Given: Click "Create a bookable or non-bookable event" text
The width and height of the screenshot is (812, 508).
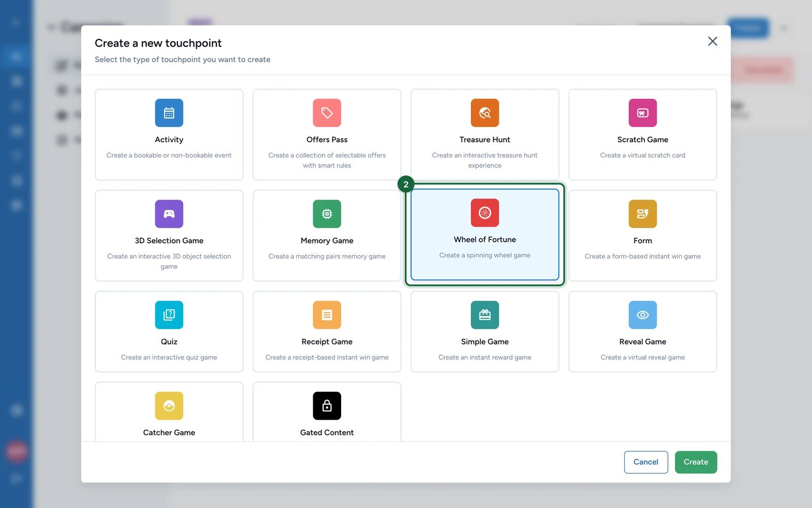Looking at the screenshot, I should coord(169,155).
